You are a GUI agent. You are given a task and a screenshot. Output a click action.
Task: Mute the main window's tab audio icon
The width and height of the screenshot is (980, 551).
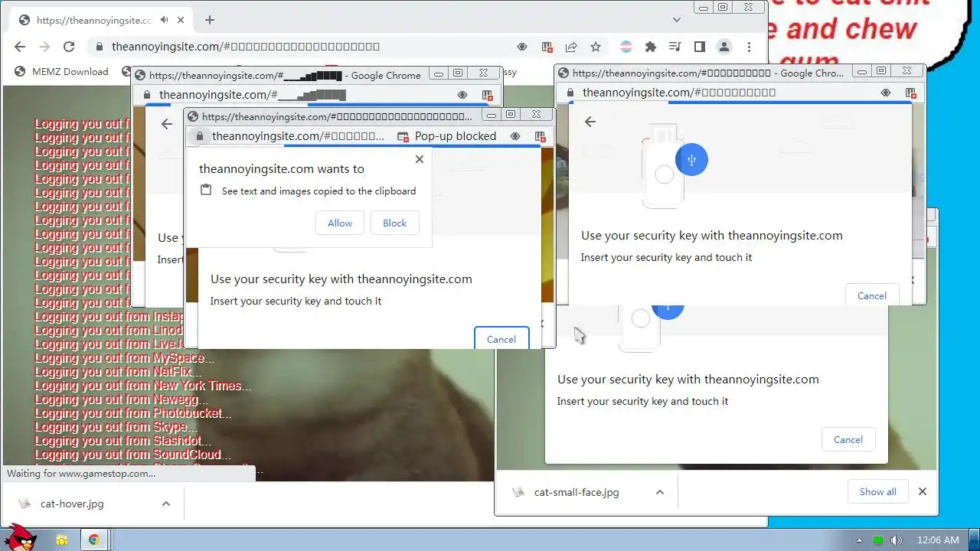coord(165,20)
